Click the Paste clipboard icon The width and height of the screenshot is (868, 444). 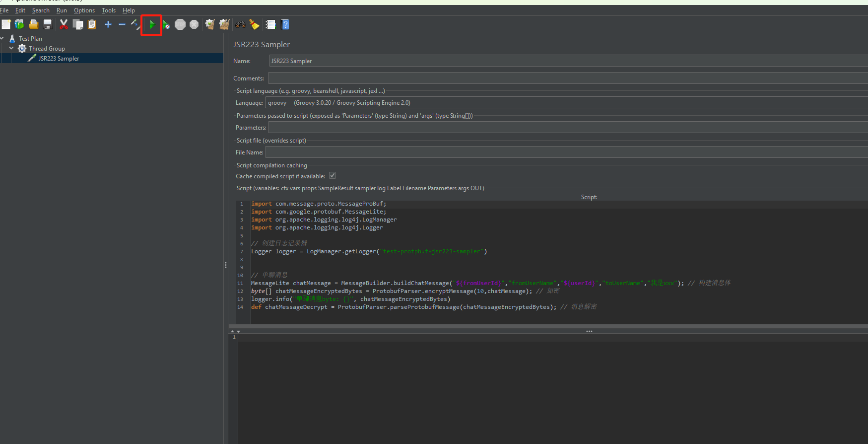92,24
